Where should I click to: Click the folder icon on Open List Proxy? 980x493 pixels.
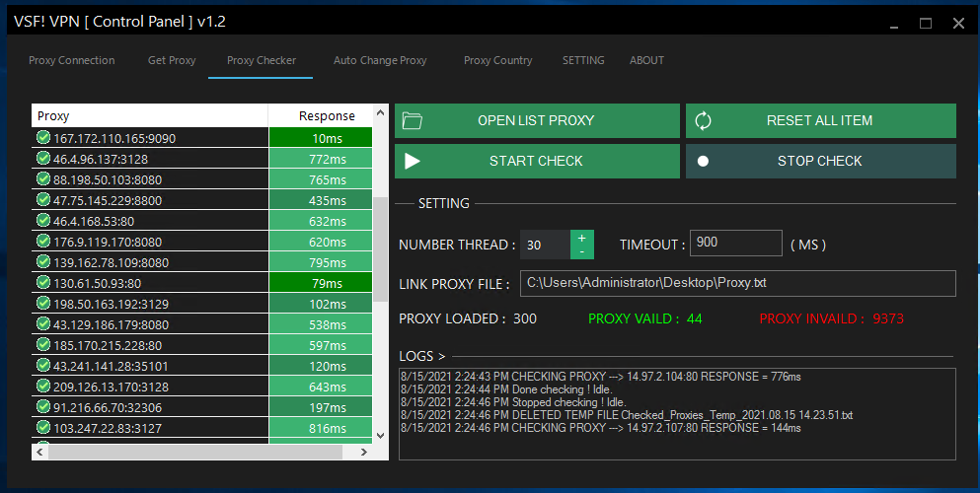(412, 120)
